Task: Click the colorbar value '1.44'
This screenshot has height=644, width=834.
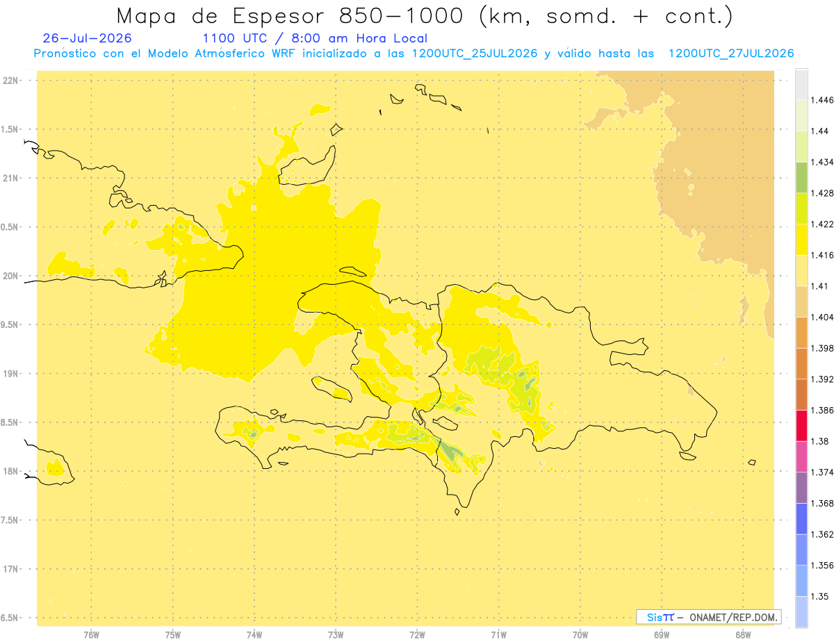Action: click(x=820, y=131)
